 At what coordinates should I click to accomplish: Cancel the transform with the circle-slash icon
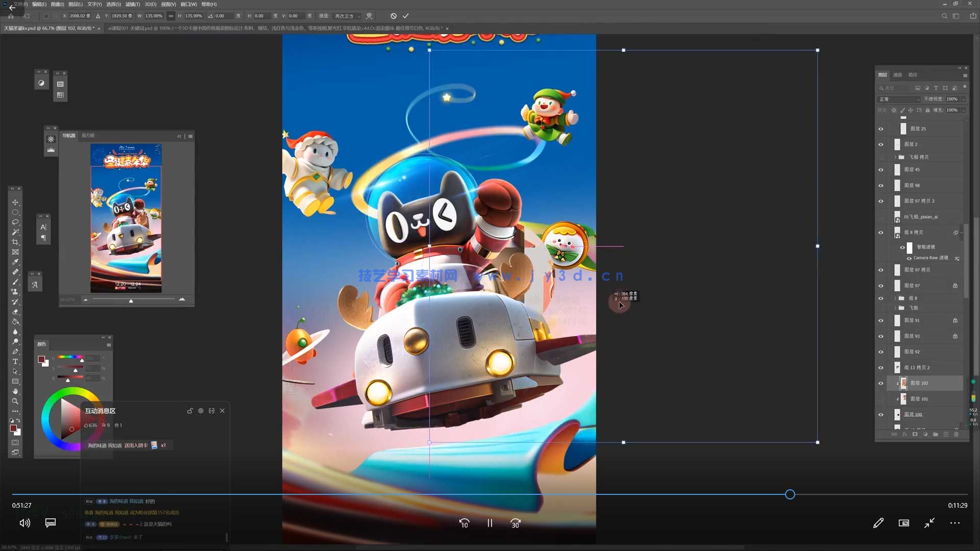pos(394,16)
